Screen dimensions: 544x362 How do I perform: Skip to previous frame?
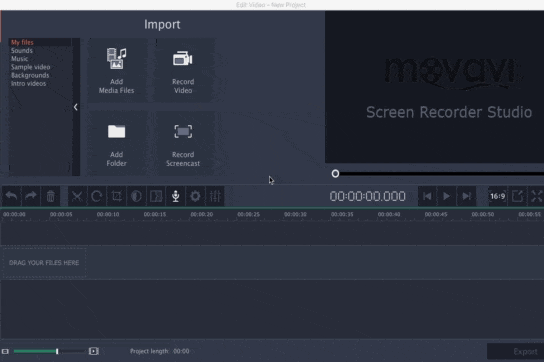(x=427, y=196)
